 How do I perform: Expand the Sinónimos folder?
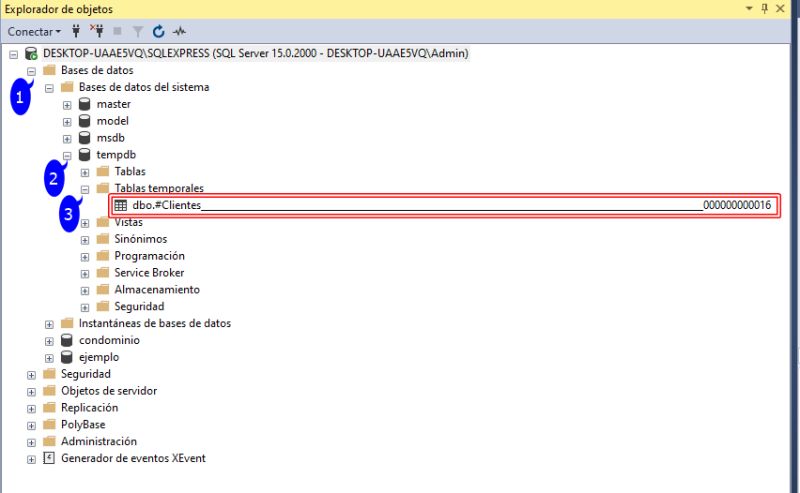(85, 240)
